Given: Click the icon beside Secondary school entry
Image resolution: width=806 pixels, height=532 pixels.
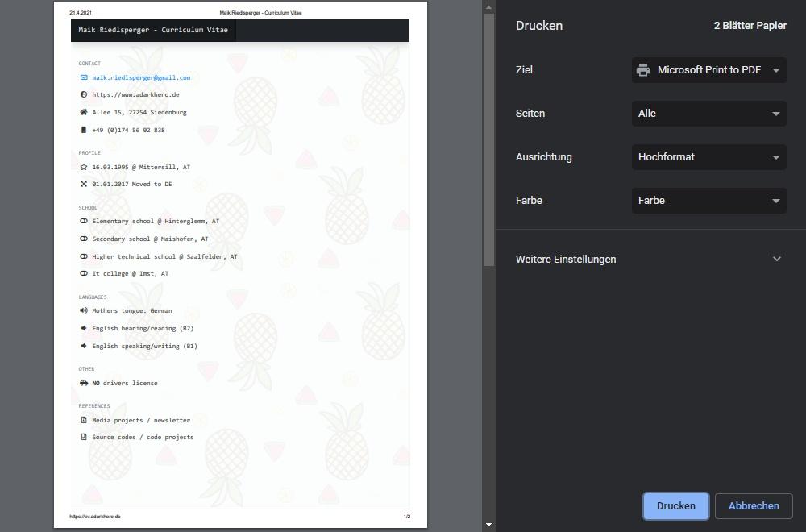Looking at the screenshot, I should click(x=84, y=239).
